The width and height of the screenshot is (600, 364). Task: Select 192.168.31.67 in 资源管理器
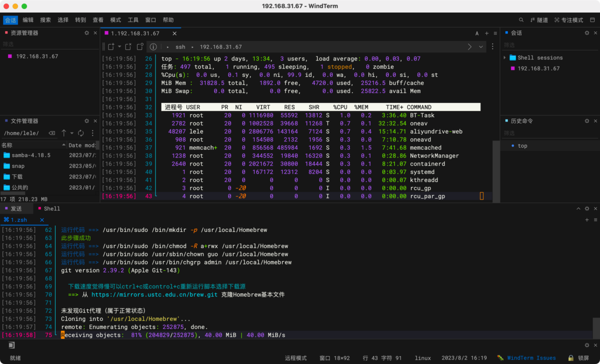pyautogui.click(x=37, y=56)
